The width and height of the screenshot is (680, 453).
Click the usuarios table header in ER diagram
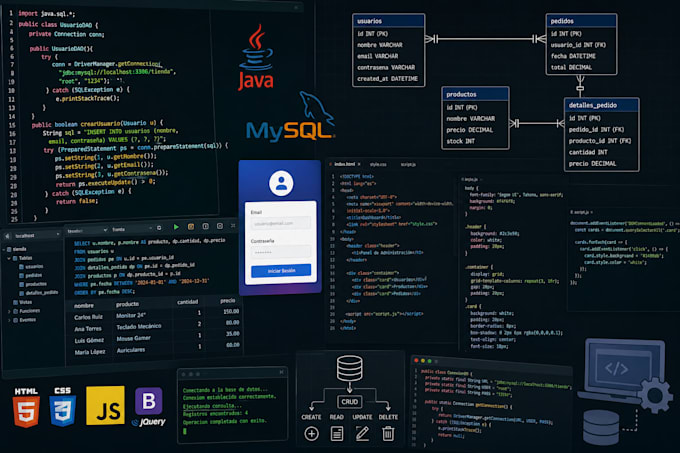389,21
